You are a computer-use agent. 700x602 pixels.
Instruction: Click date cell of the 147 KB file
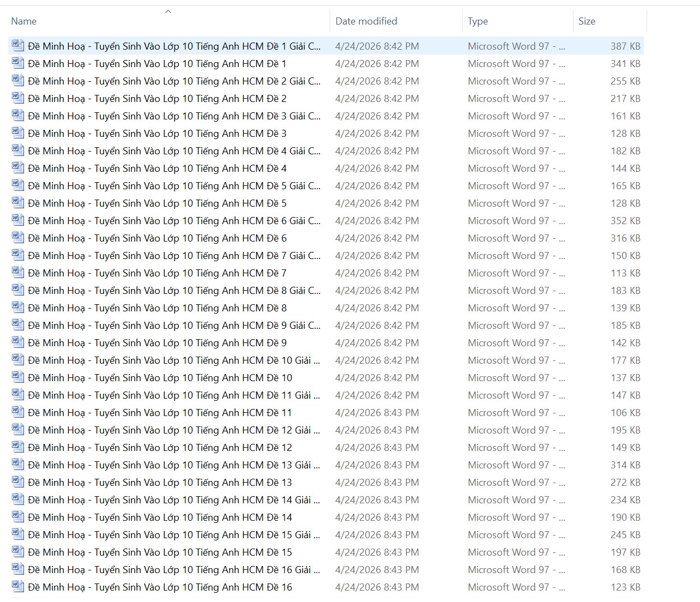[x=377, y=395]
